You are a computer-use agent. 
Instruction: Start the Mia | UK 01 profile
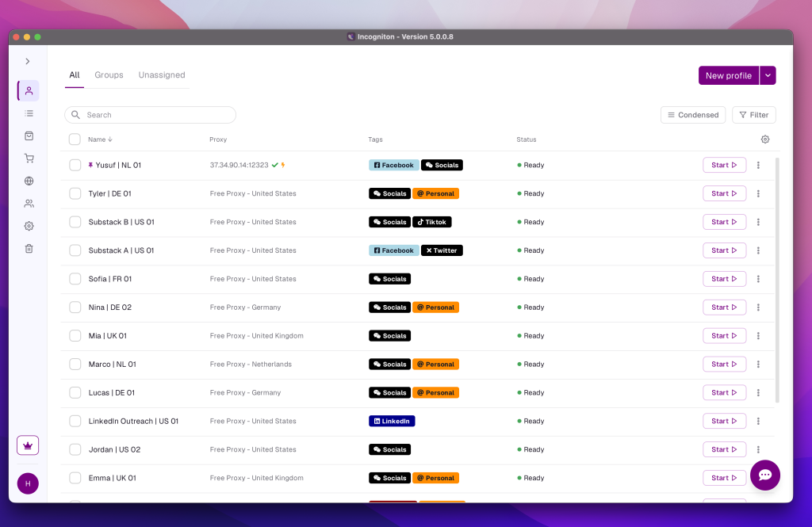[724, 336]
